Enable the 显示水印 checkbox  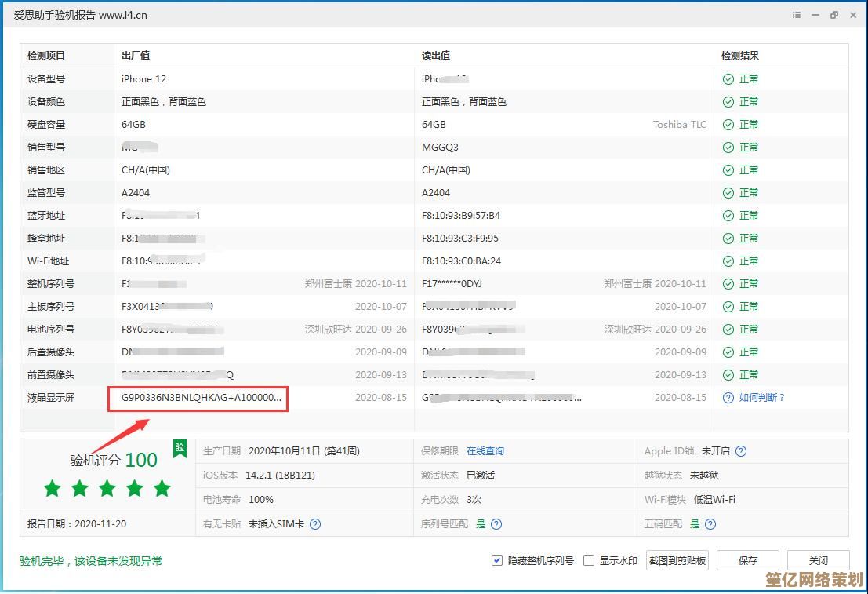(589, 560)
